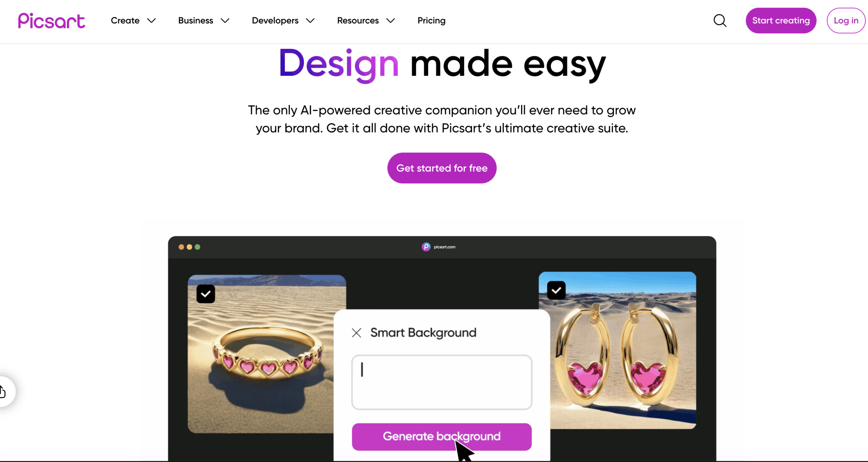Screen dimensions: 868x462
Task: Expand the Developers dropdown chevron
Action: click(310, 21)
